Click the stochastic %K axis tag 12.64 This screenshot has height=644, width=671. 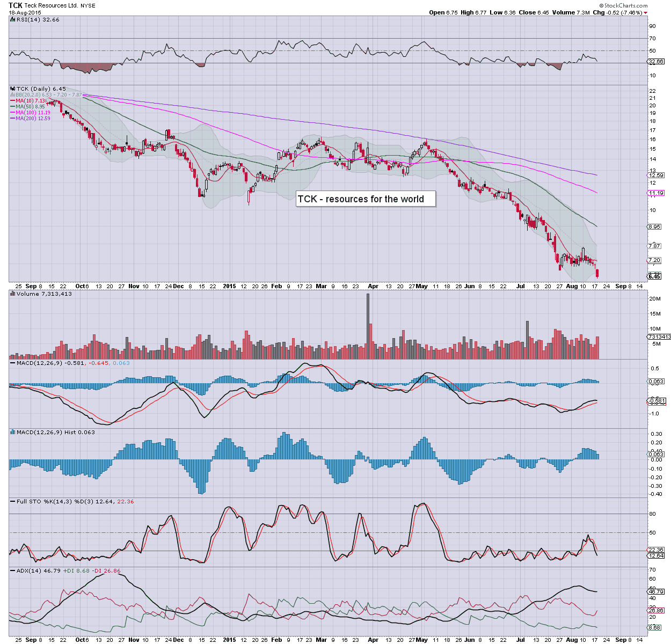pyautogui.click(x=656, y=555)
